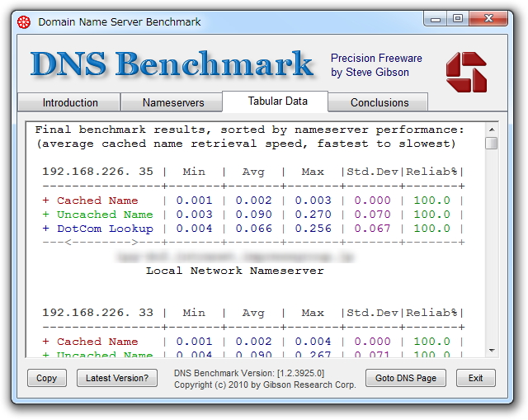Click the DotCom Lookup avg value 0.066

[253, 229]
